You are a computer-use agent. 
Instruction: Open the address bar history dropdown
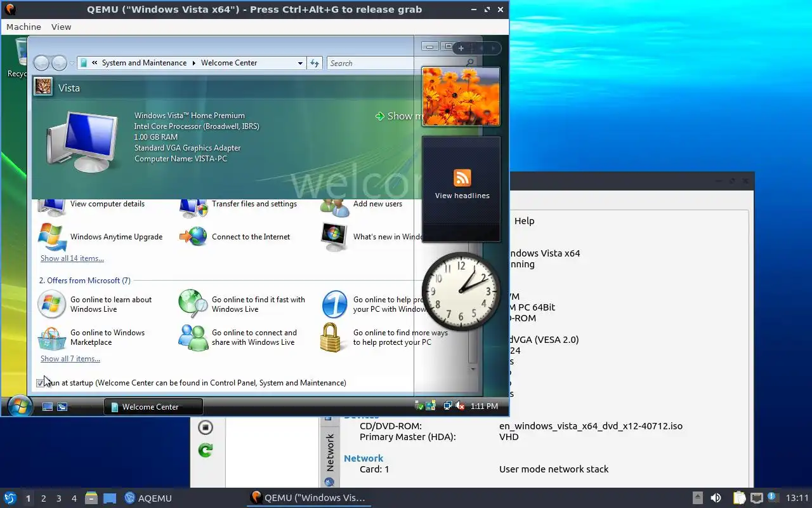coord(300,63)
